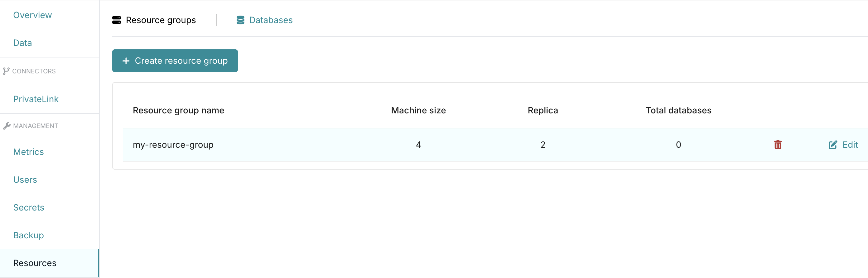Click the Resource groups server icon
The image size is (868, 278).
117,20
